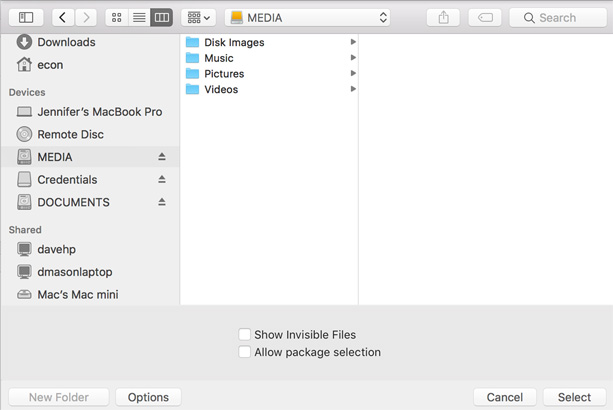The width and height of the screenshot is (613, 410).
Task: Eject the DOCUMENTS drive
Action: (x=162, y=202)
